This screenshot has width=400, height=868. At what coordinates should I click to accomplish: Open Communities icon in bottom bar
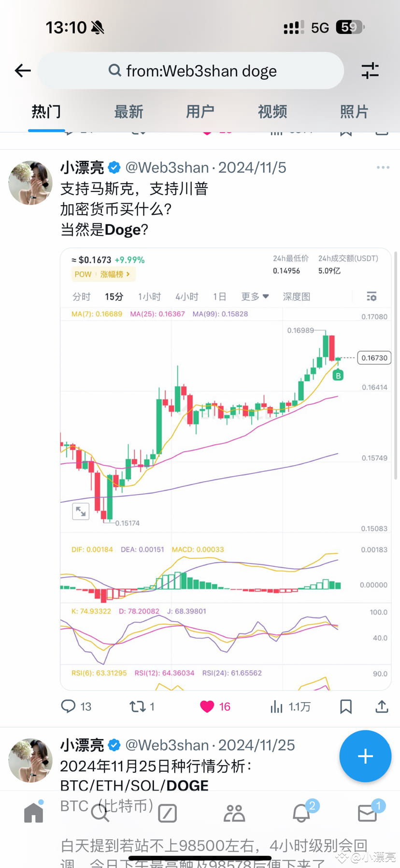[234, 813]
